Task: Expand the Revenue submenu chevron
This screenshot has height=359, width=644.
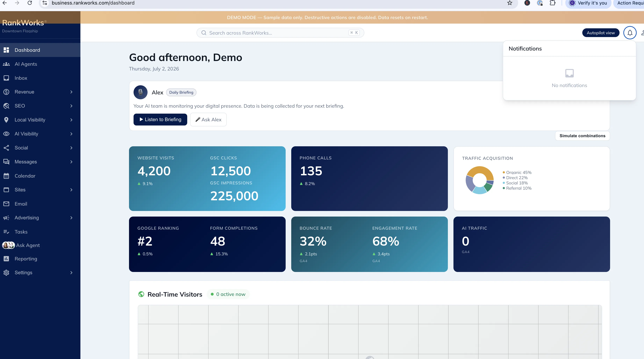Action: coord(71,92)
